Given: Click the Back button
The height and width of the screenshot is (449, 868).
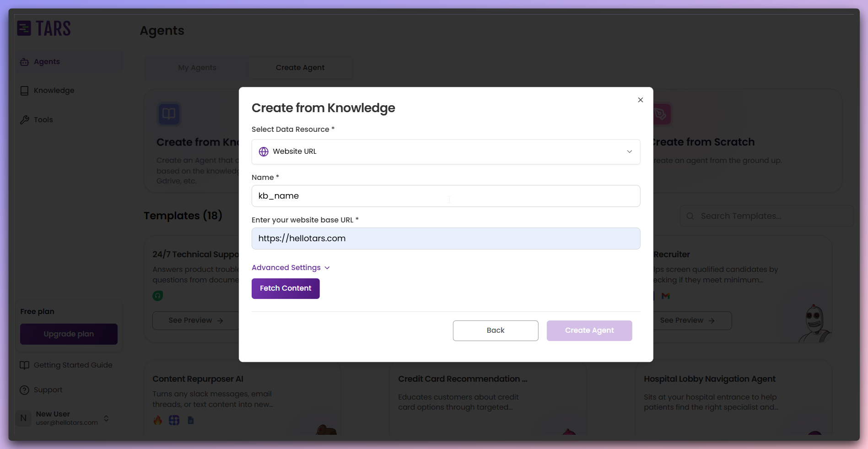Looking at the screenshot, I should 496,330.
